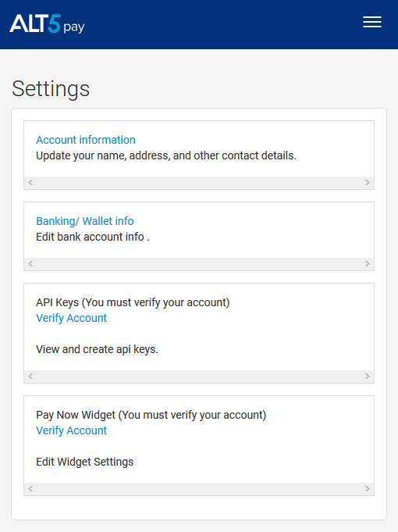The height and width of the screenshot is (532, 398).
Task: Click right scroll arrow in Pay Now Widget card
Action: pos(368,489)
